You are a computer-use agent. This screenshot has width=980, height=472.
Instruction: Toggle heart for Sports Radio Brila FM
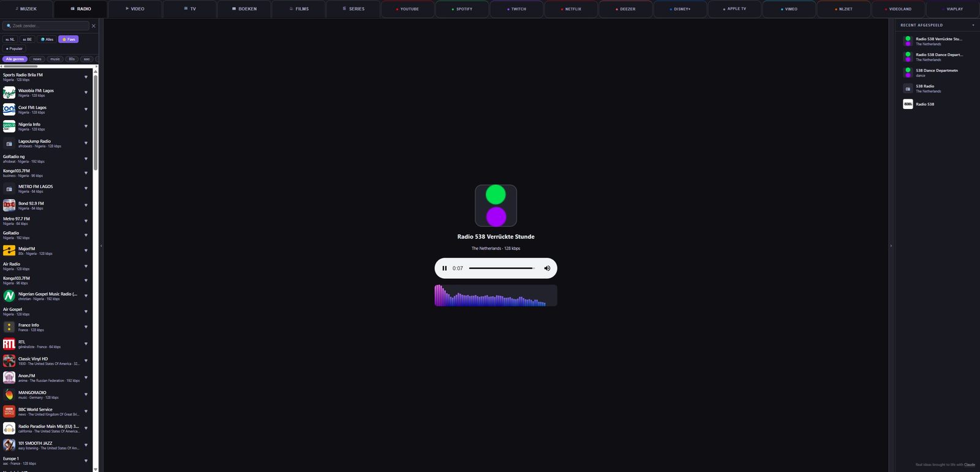[x=86, y=77]
